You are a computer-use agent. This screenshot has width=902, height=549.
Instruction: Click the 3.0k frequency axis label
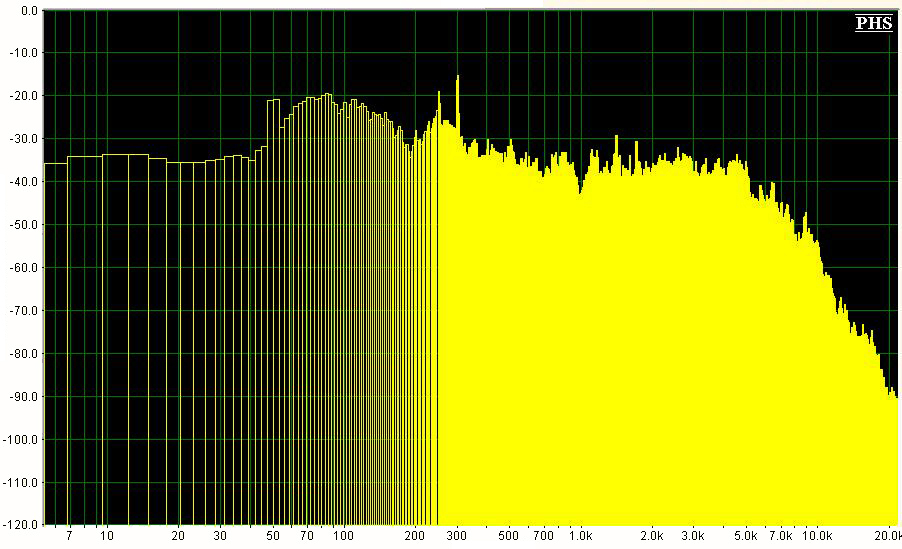click(x=693, y=536)
